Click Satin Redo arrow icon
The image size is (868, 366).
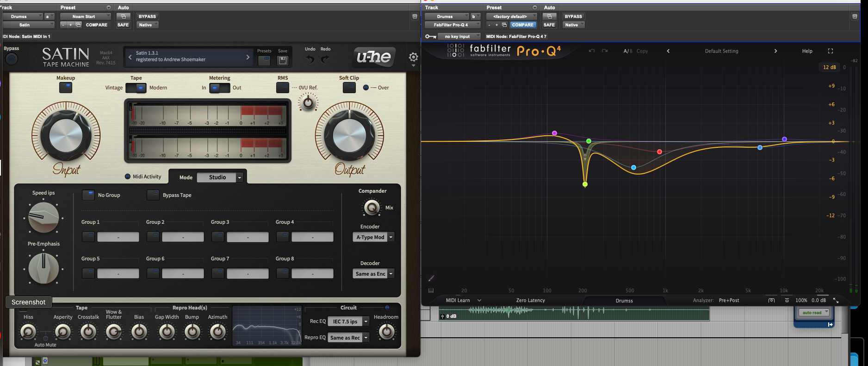(325, 59)
